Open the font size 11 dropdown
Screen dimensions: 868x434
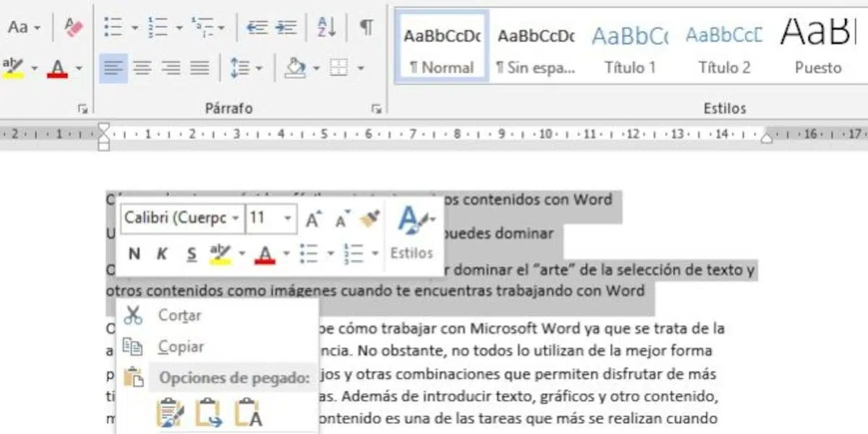[x=288, y=218]
